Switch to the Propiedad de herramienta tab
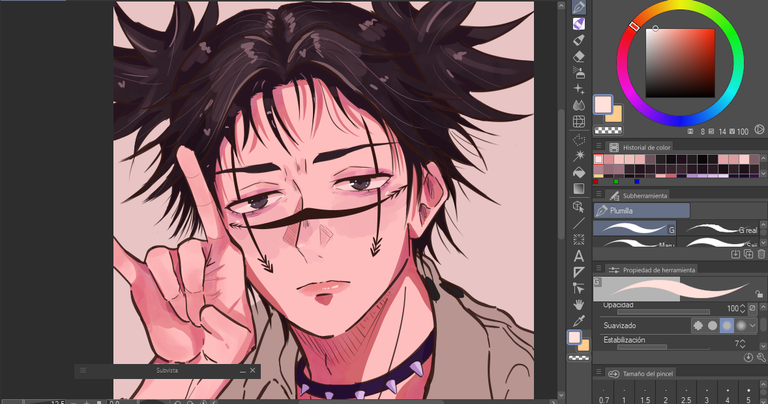This screenshot has height=404, width=768. (651, 270)
